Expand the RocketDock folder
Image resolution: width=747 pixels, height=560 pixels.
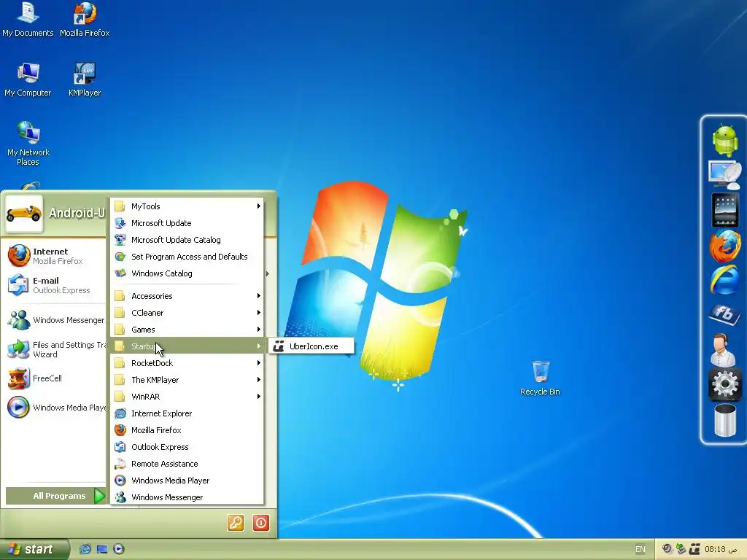pos(187,363)
